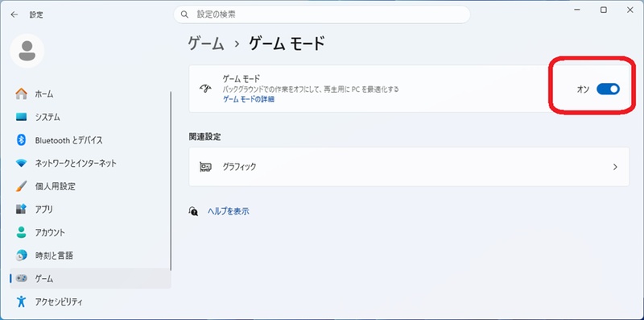Click the sidebar vertical scrollbar
This screenshot has width=644, height=320.
click(171, 181)
